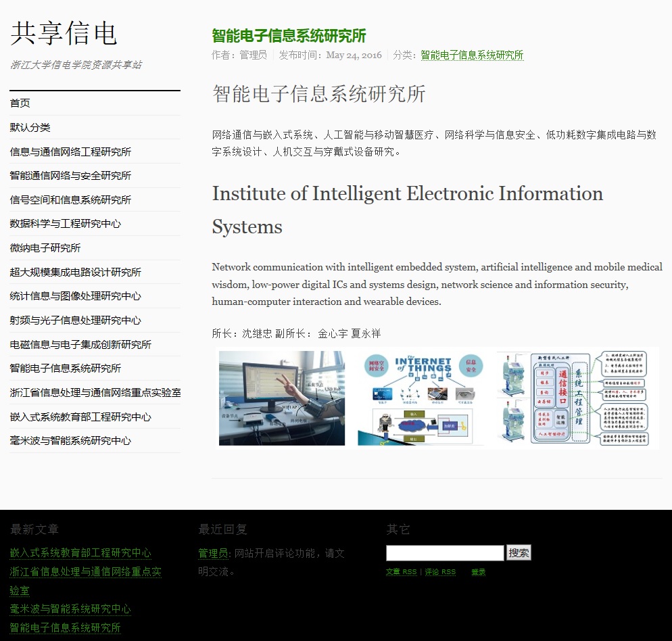Select sidebar item 智能电子信息系统研究所
This screenshot has height=641, width=672.
click(65, 369)
